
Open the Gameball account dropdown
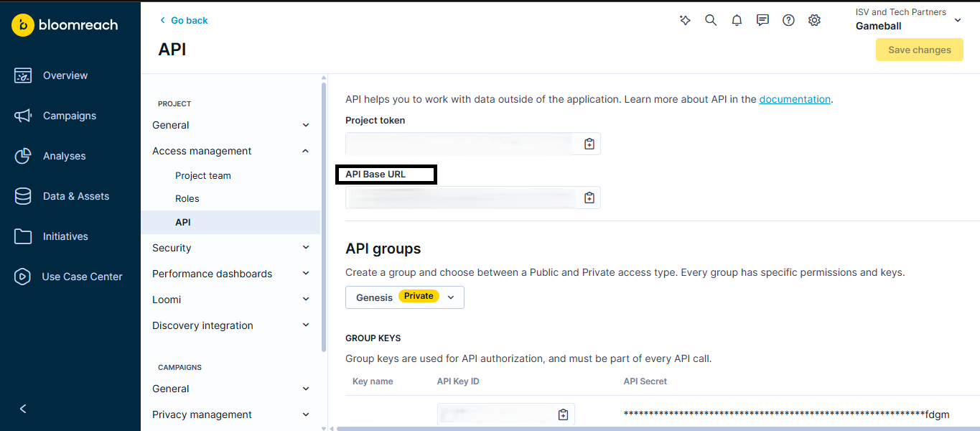point(908,19)
